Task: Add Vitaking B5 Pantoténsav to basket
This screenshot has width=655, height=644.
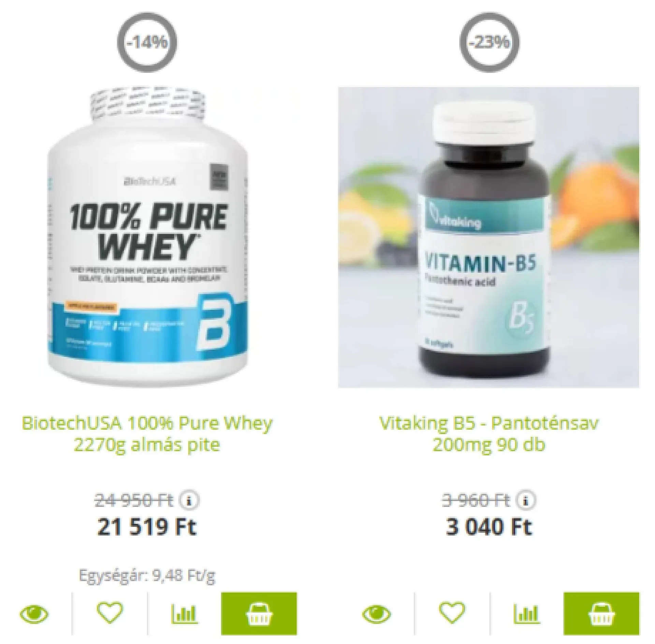Action: [601, 613]
